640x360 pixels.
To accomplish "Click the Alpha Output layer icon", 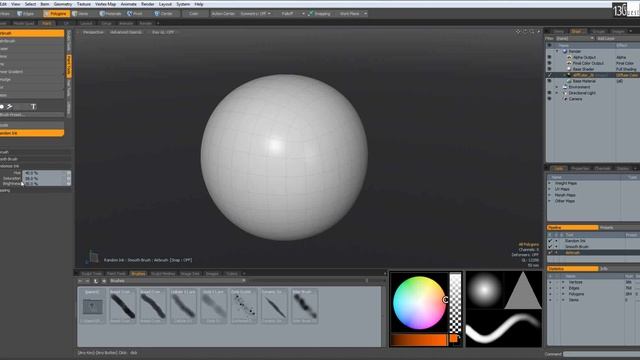I will [x=569, y=58].
